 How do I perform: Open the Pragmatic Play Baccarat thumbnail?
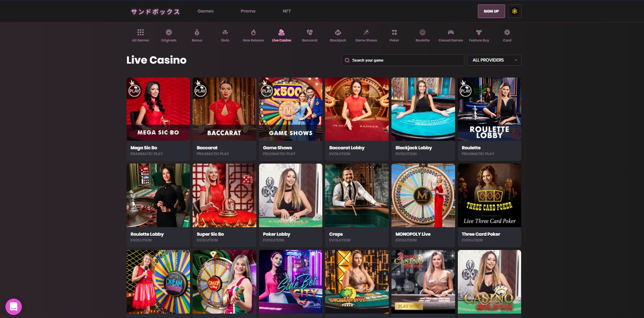(x=224, y=109)
